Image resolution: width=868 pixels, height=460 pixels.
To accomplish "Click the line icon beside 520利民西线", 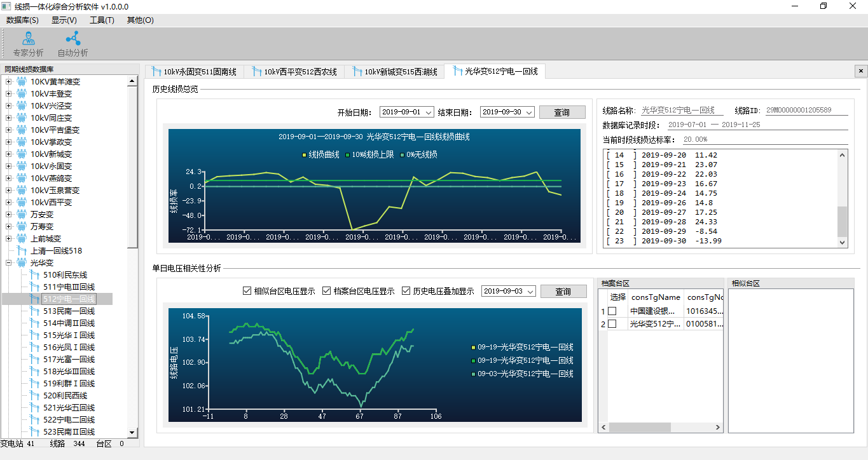I will [x=34, y=395].
